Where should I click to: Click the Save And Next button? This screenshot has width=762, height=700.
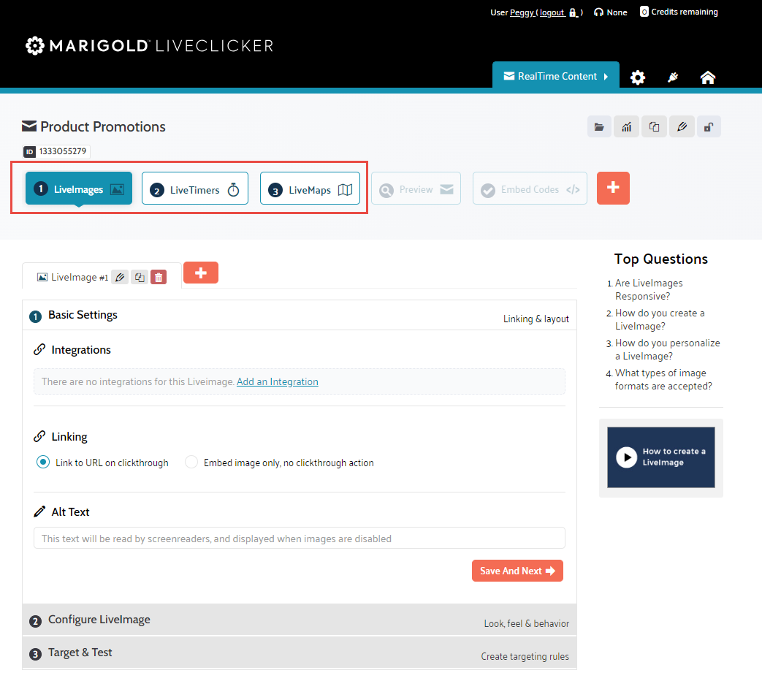click(517, 571)
